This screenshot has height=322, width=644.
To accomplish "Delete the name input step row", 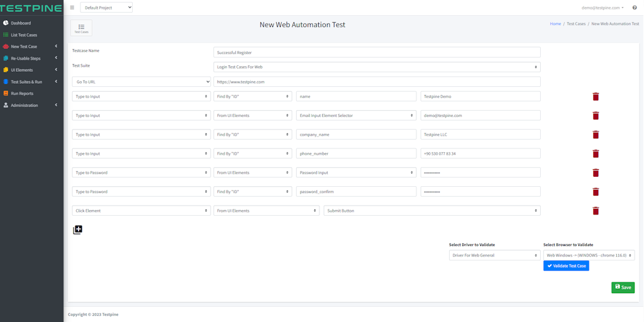I will point(596,97).
